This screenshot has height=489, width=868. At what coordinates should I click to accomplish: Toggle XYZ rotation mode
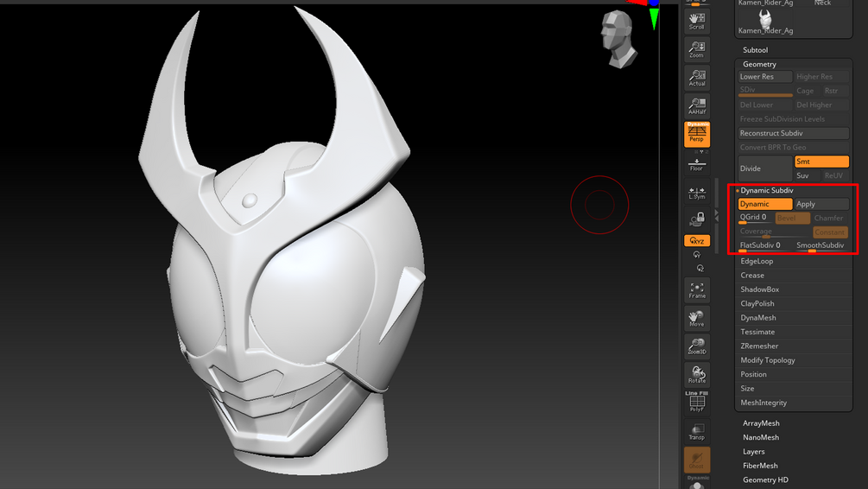(696, 241)
